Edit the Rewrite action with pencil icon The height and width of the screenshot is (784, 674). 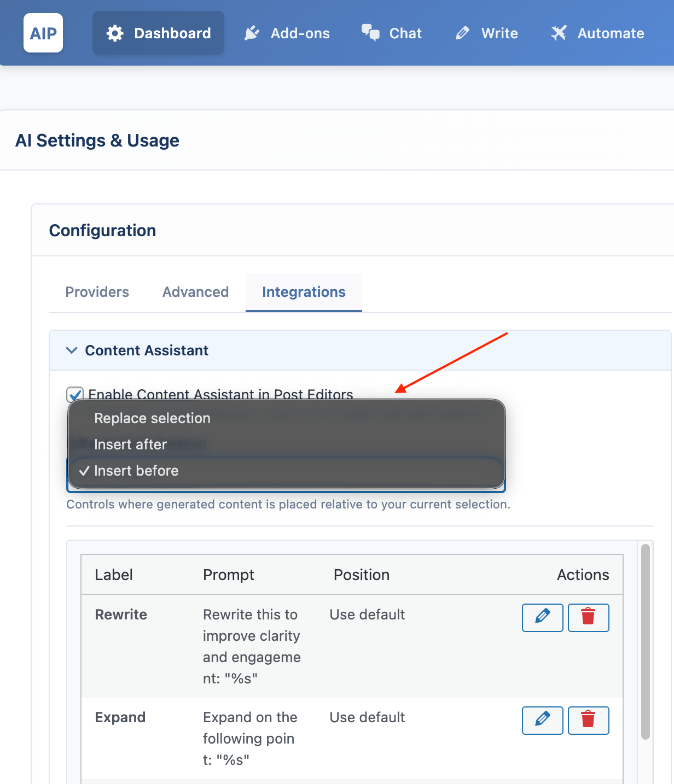[x=542, y=617]
